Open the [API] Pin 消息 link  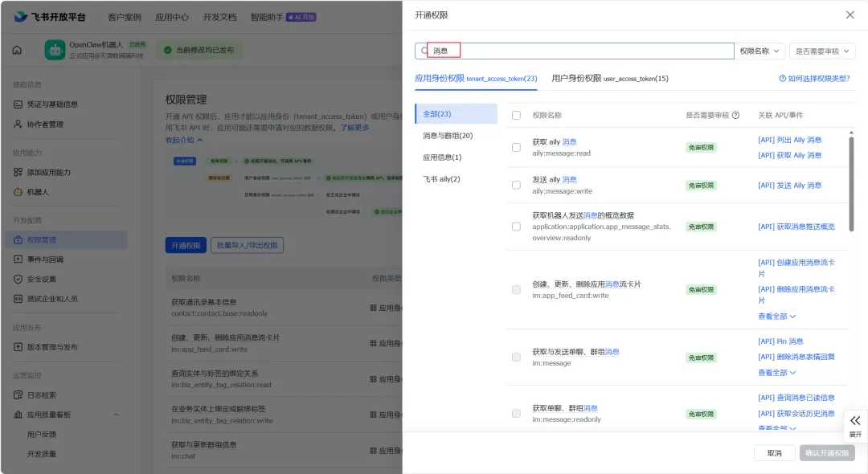pyautogui.click(x=780, y=341)
